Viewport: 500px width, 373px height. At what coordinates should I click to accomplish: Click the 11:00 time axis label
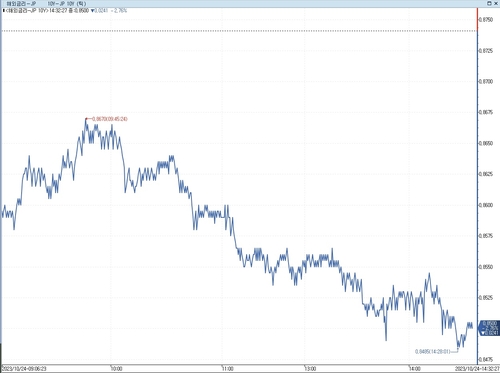click(228, 368)
